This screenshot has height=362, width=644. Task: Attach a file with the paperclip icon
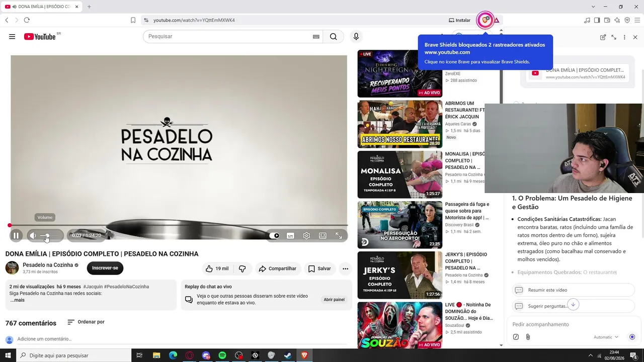(528, 337)
